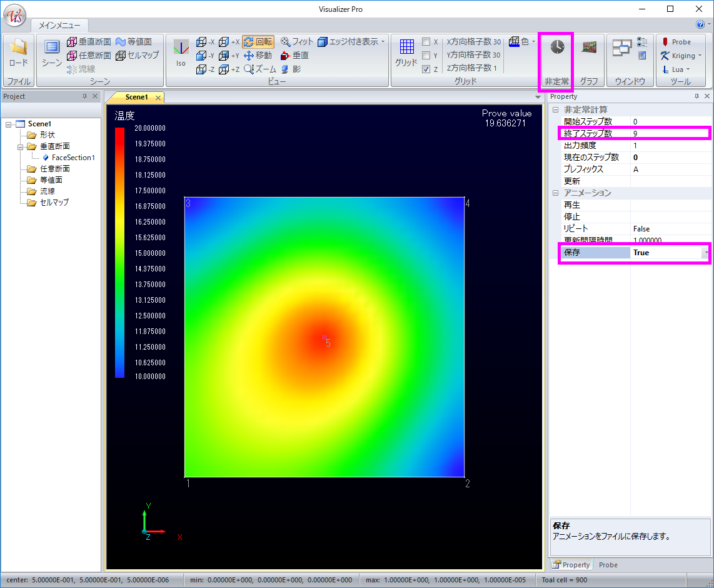The image size is (714, 588).
Task: Click the 回転 (Rotate) view tool
Action: point(258,42)
